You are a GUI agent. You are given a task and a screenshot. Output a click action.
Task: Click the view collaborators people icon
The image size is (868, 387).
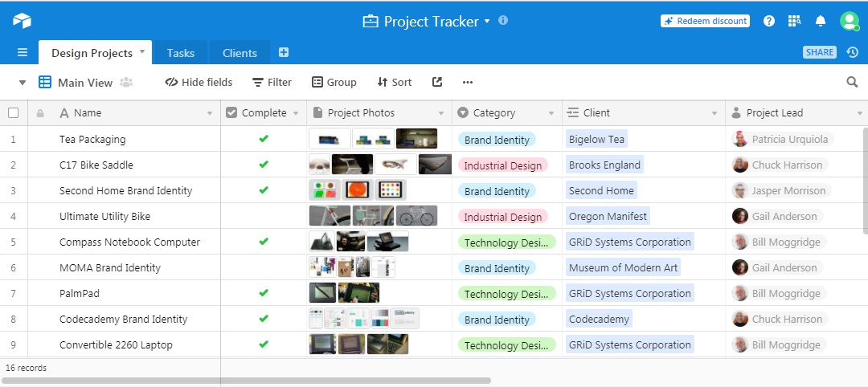coord(126,83)
